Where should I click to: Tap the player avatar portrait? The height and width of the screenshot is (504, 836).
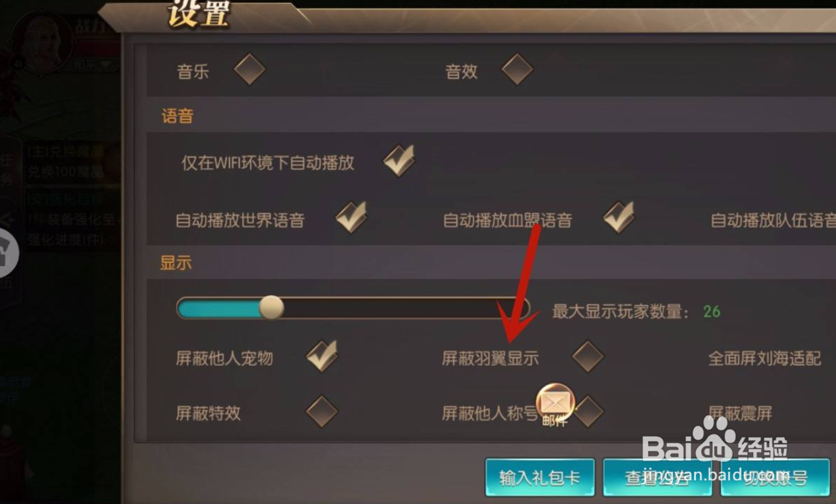click(x=41, y=41)
